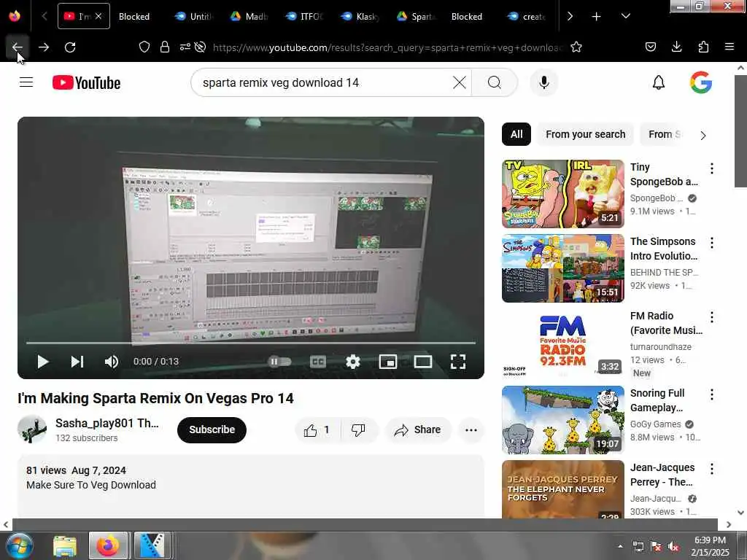Open options for FM Radio video
747x560 pixels.
(712, 317)
